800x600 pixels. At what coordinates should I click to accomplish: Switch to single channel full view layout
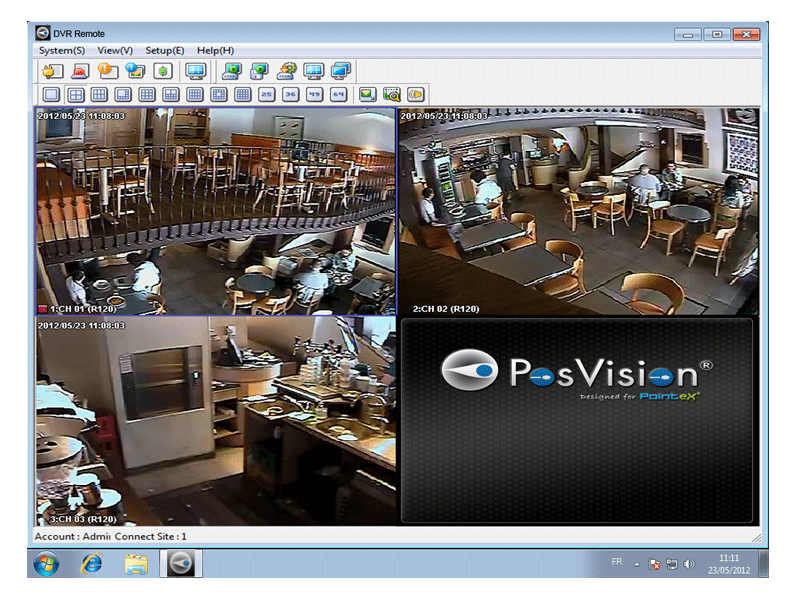tap(51, 94)
